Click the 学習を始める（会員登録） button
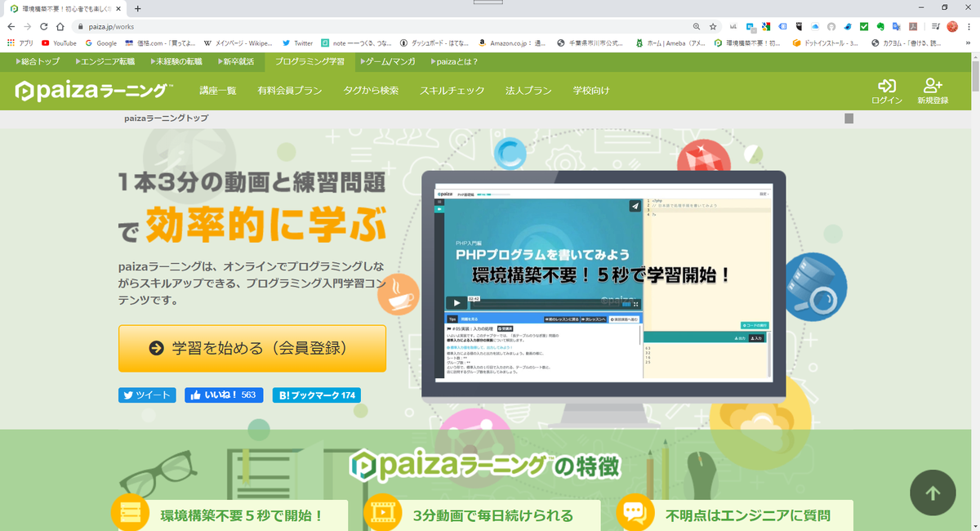This screenshot has width=980, height=531. point(252,349)
